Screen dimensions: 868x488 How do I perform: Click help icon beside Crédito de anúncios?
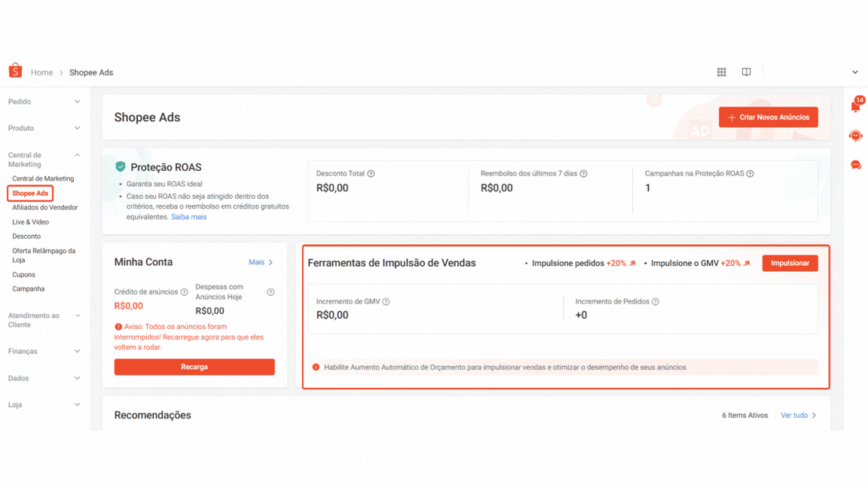185,292
